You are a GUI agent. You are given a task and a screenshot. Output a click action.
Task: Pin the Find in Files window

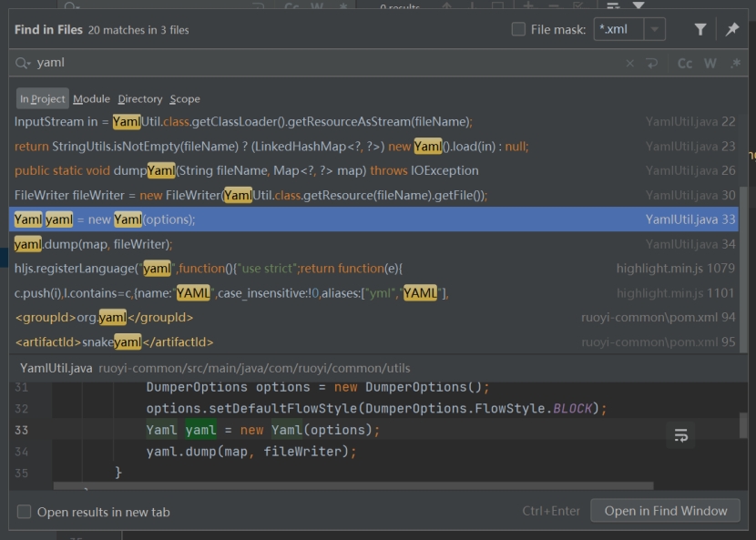pos(732,30)
